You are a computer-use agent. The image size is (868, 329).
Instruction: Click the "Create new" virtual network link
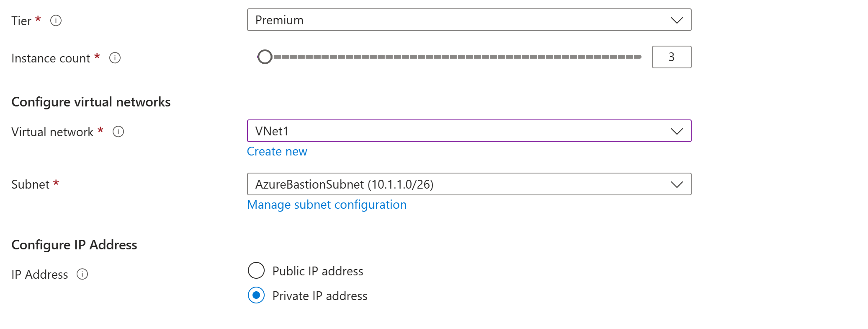[277, 151]
